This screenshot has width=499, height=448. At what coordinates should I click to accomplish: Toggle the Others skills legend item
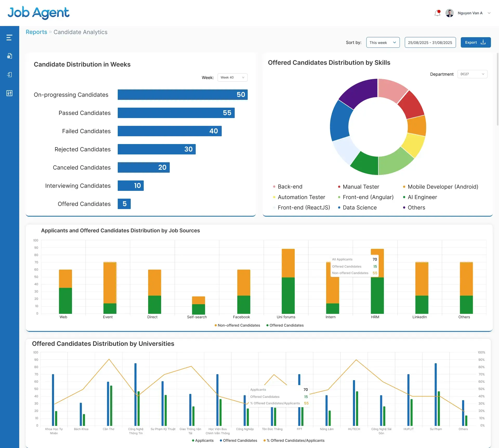point(414,207)
